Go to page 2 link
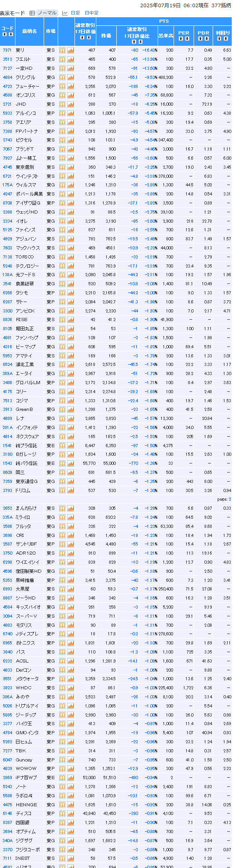Screen dimensions: 234x868 click(x=229, y=499)
